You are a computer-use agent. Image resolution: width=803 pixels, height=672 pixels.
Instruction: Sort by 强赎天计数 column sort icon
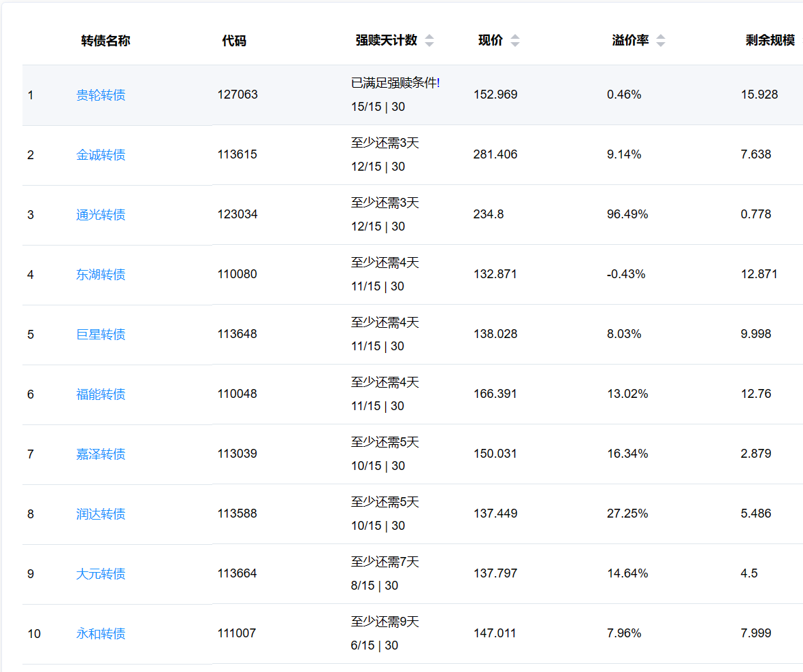click(429, 41)
